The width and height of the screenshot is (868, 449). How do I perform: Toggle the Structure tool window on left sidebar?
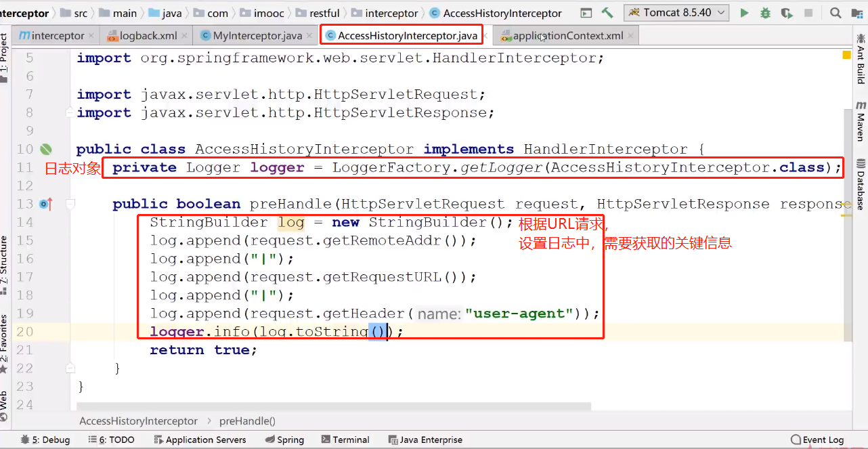(5, 261)
